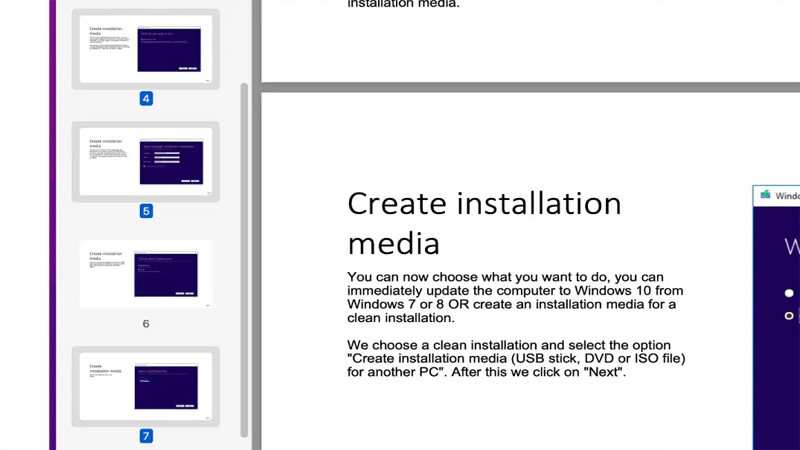Select slide 5 thumbnail in sidebar

coord(146,161)
